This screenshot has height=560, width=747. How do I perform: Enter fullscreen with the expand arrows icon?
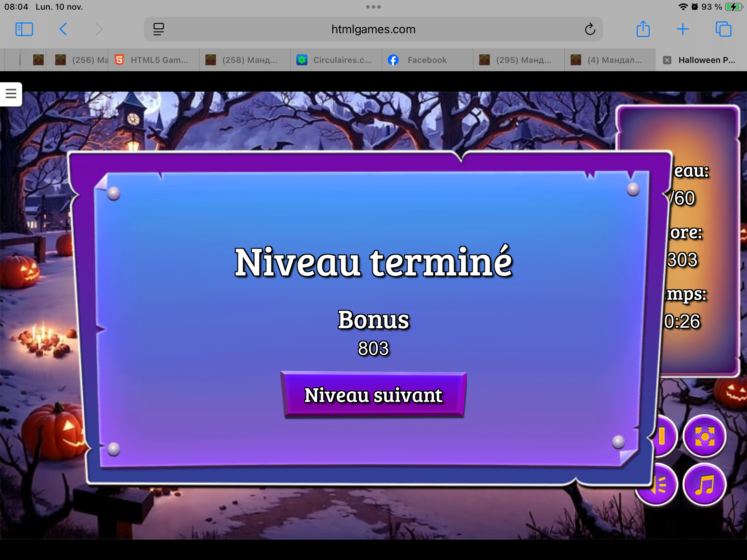point(704,436)
